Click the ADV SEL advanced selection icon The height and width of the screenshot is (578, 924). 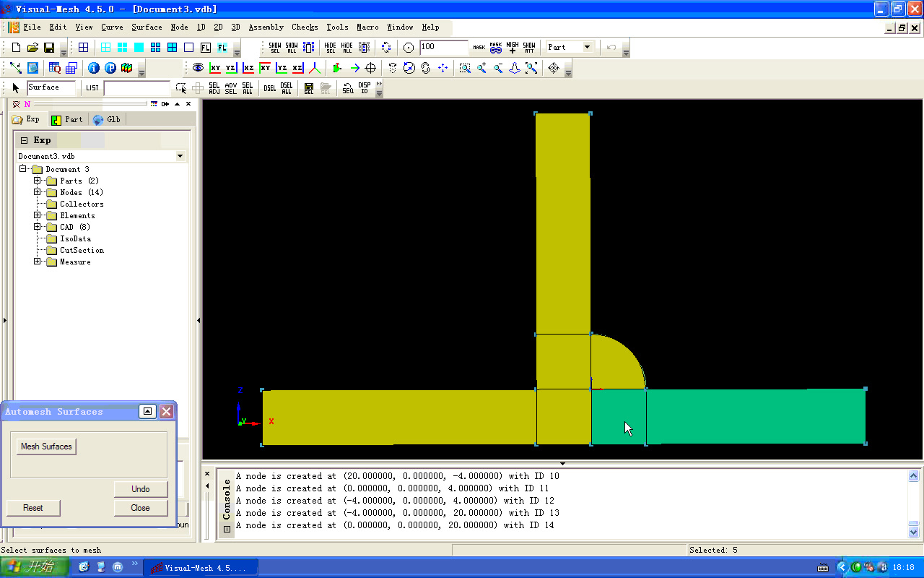pyautogui.click(x=231, y=88)
